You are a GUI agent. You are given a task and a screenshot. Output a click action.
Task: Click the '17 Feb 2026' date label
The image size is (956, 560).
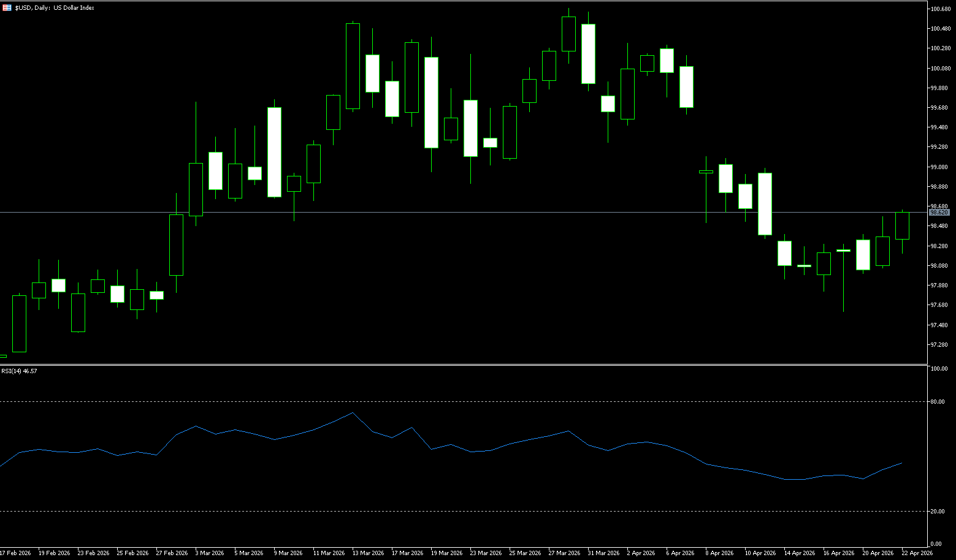click(16, 553)
